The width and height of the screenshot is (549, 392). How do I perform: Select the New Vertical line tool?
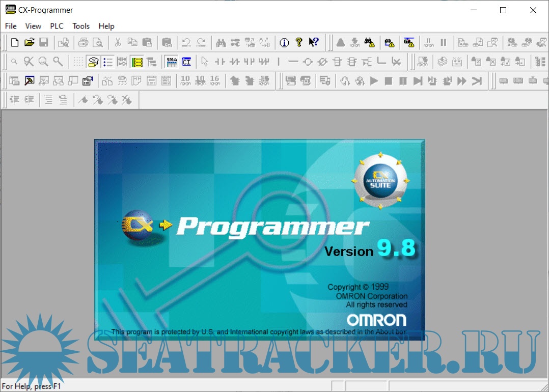point(279,62)
